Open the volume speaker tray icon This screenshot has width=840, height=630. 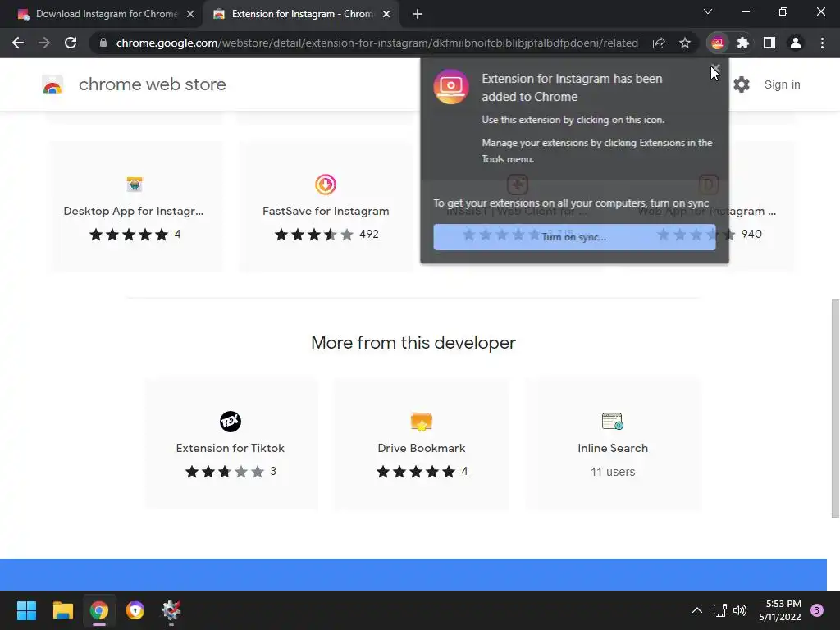(x=740, y=610)
